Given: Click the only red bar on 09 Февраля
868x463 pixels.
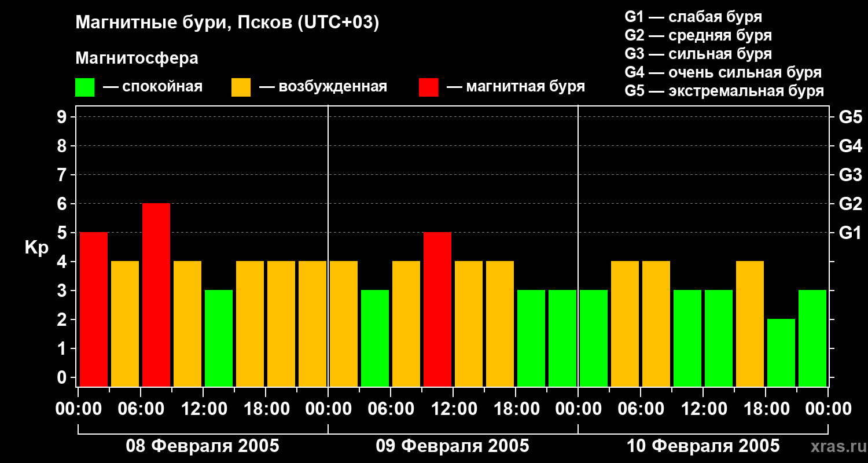Looking at the screenshot, I should (x=437, y=309).
